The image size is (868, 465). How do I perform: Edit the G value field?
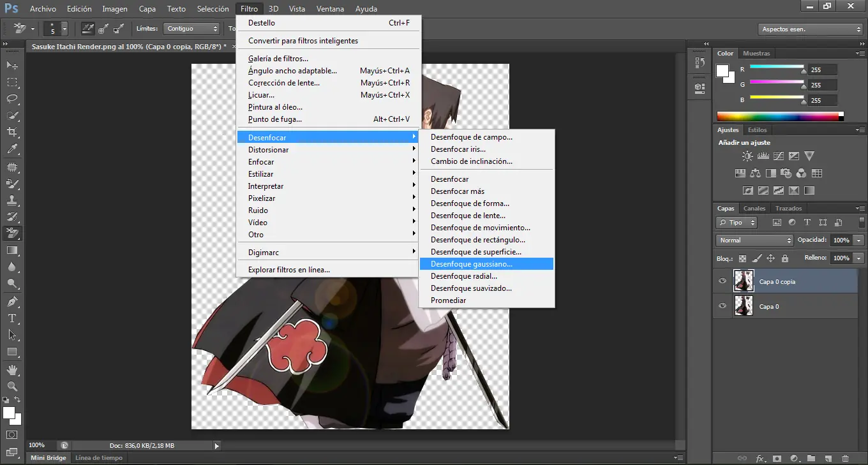point(823,85)
